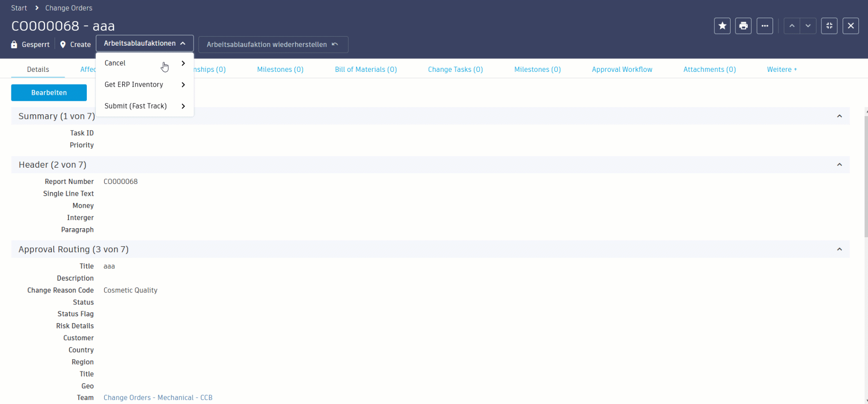
Task: Go to Change Orders in breadcrumb
Action: point(69,8)
